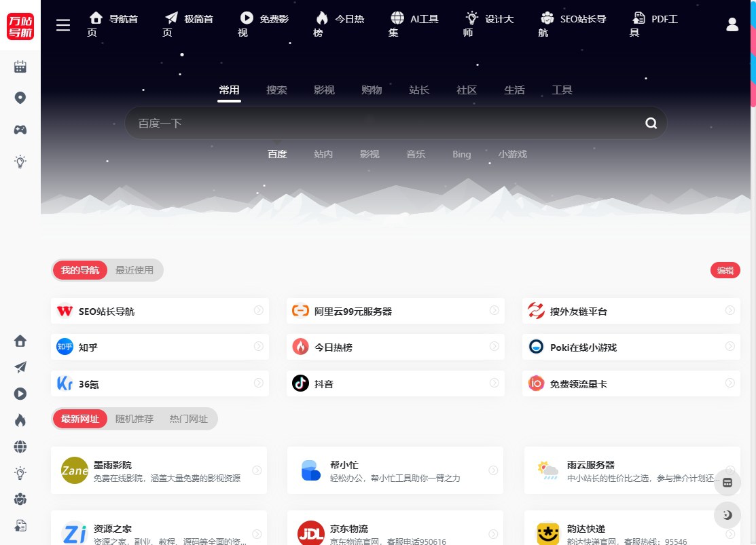The height and width of the screenshot is (545, 756).
Task: Open 今日热榜 site card
Action: [395, 347]
